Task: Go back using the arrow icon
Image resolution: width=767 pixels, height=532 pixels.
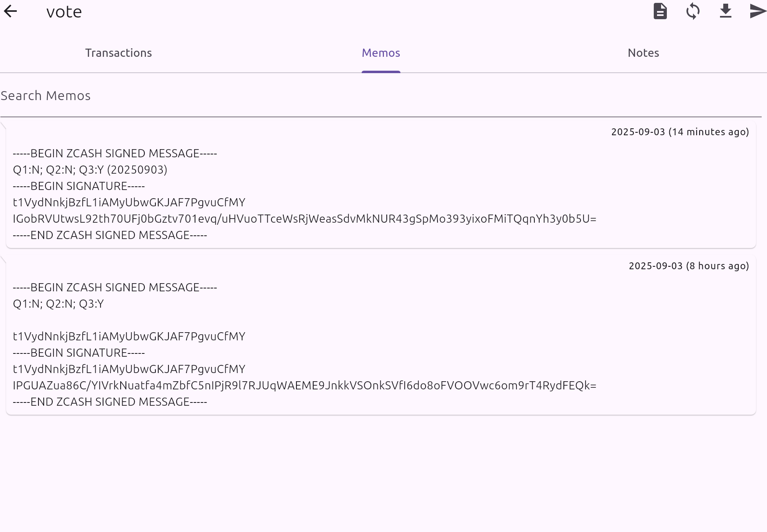Action: click(11, 11)
